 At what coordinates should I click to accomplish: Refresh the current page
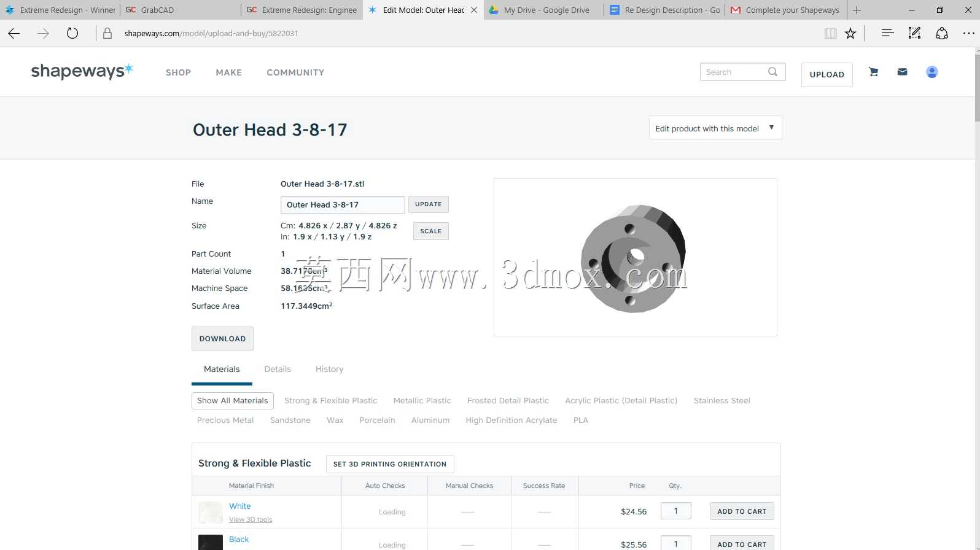tap(72, 33)
